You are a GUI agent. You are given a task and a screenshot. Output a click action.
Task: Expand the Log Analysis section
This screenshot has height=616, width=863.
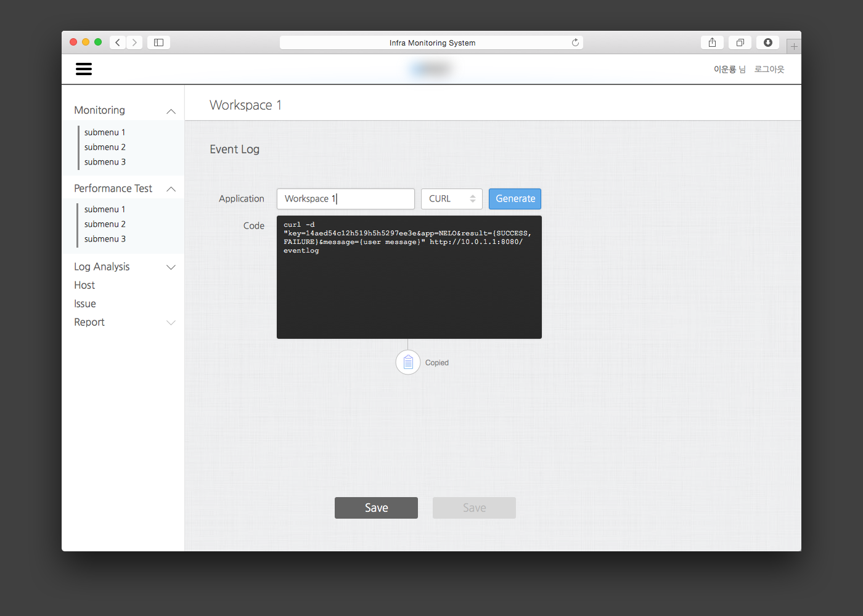(x=171, y=267)
